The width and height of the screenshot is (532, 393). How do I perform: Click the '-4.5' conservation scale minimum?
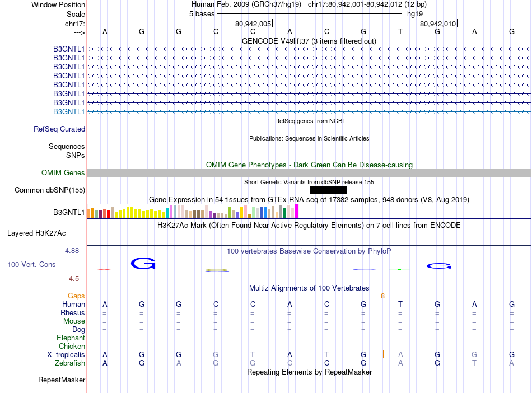click(73, 279)
